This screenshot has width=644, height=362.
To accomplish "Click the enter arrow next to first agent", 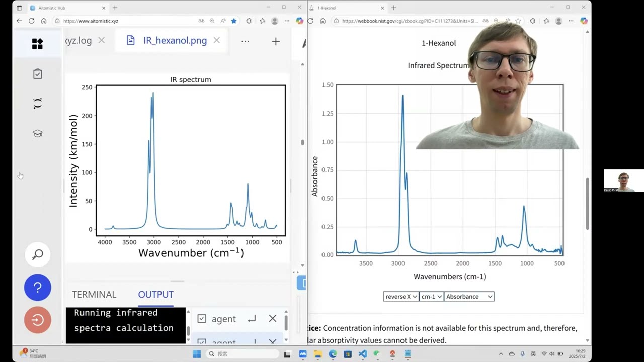I will tap(252, 319).
